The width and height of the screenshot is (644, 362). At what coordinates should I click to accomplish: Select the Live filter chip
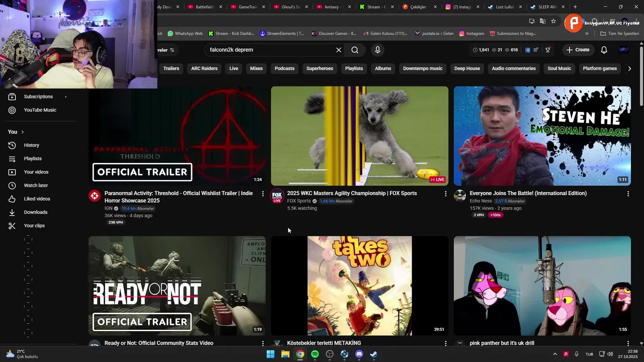coord(234,68)
